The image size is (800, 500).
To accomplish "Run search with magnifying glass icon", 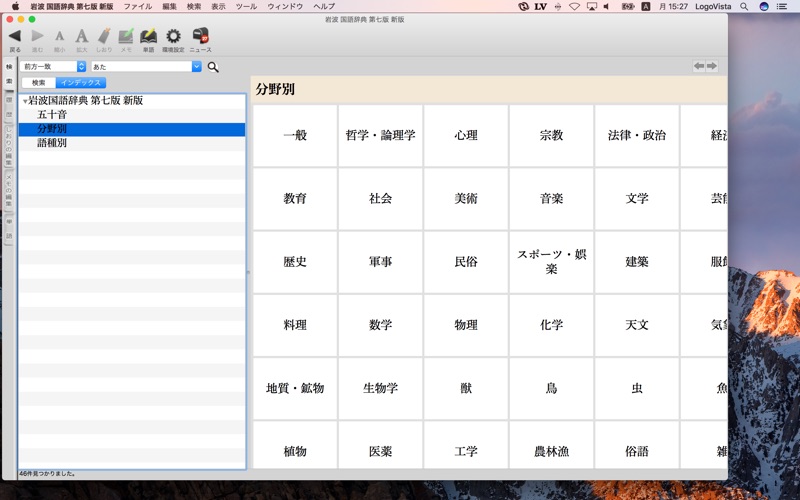I will click(x=213, y=67).
